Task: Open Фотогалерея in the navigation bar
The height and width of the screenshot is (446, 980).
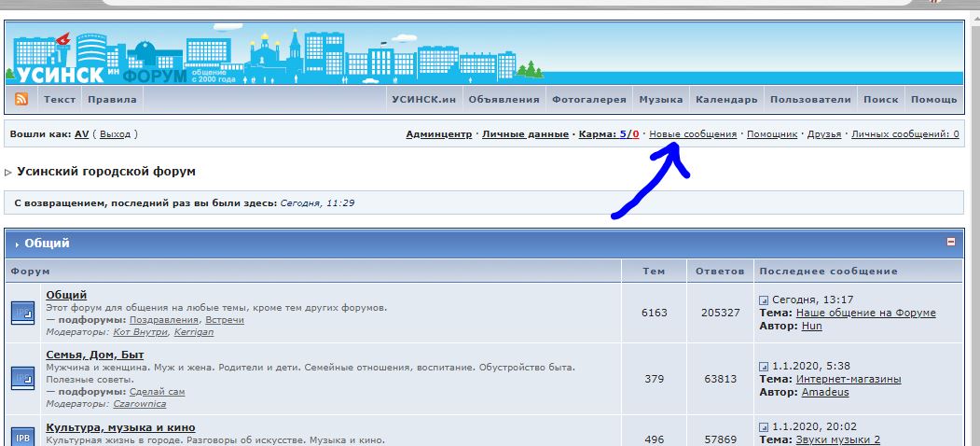Action: 588,100
